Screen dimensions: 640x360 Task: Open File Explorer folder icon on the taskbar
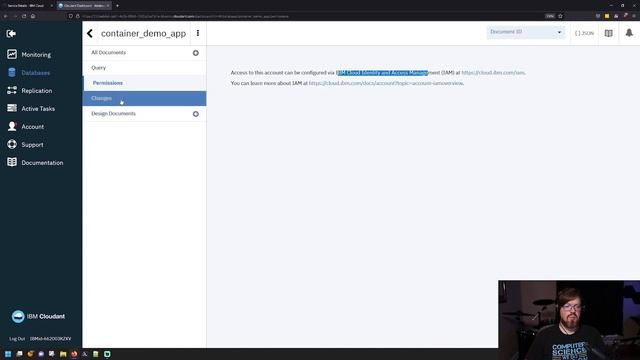(63, 354)
